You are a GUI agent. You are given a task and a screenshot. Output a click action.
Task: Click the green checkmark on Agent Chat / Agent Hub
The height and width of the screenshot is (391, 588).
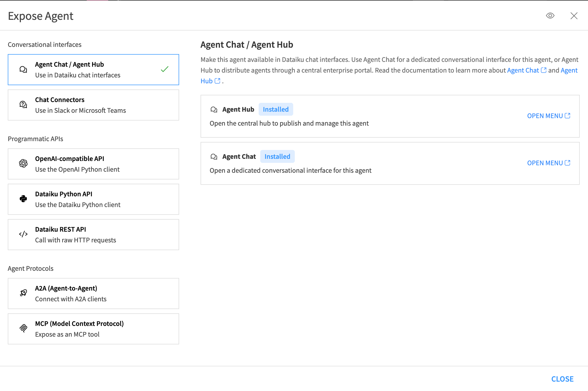(x=165, y=69)
